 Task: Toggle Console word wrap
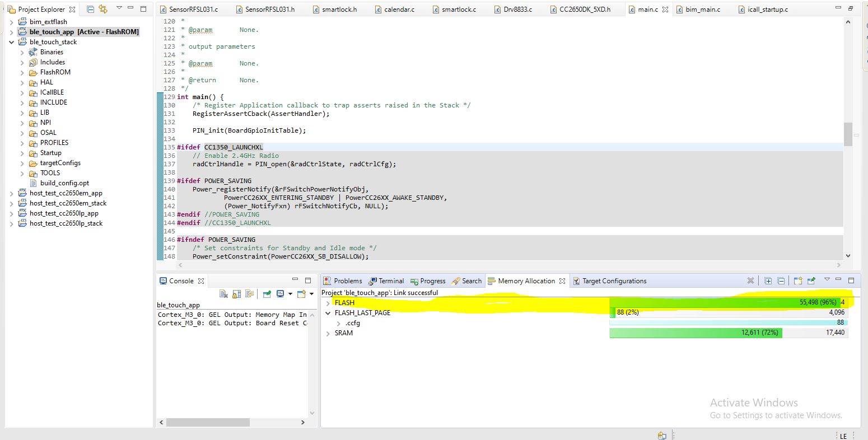[250, 294]
